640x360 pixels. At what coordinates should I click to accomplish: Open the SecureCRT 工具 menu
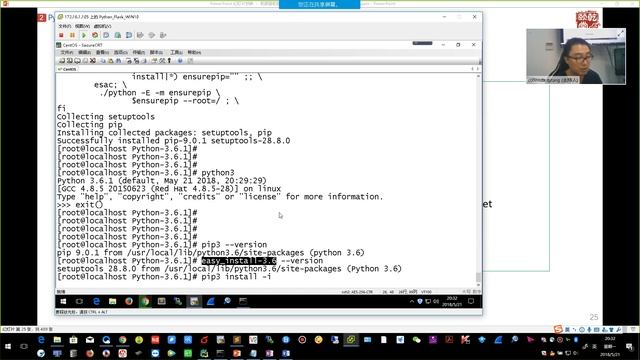click(x=176, y=52)
